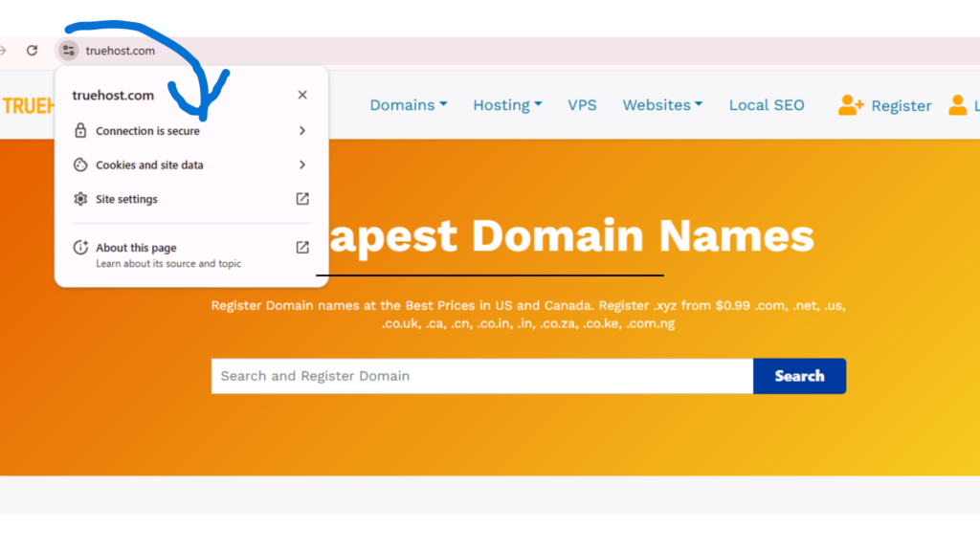Click the Register person-add icon
The height and width of the screenshot is (551, 980).
(x=849, y=105)
